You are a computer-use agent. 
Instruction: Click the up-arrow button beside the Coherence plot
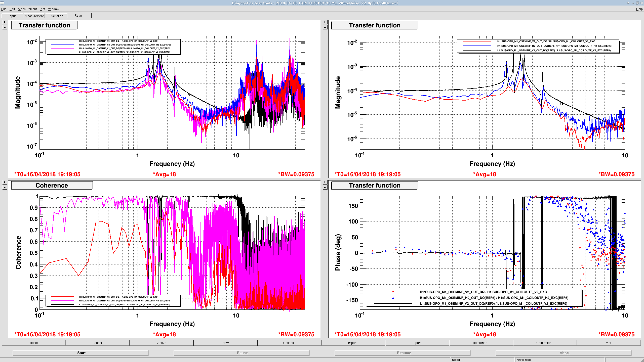point(5,187)
